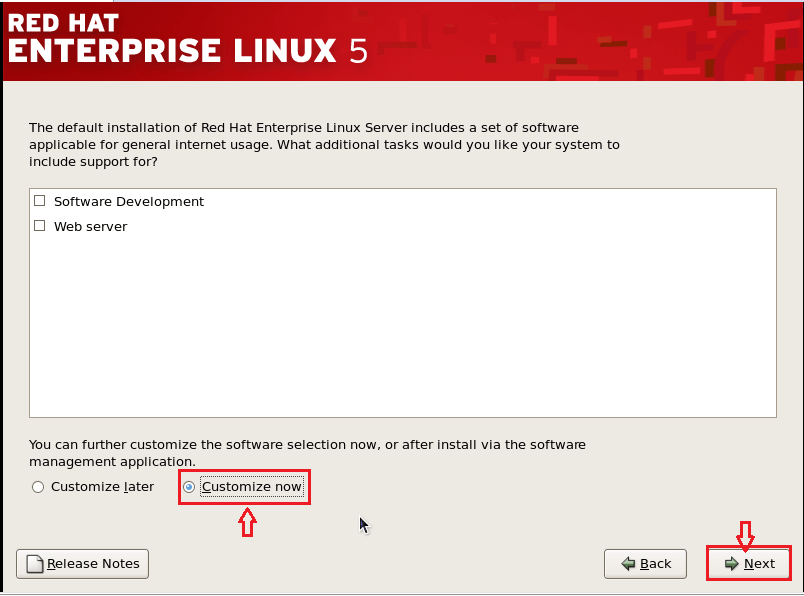Click the Software Development label text

(x=129, y=201)
